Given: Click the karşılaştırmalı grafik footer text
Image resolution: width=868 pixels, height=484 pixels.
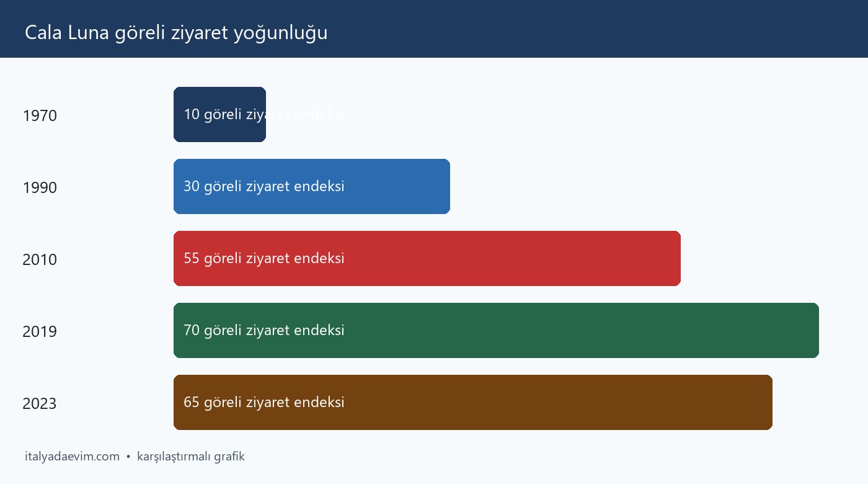Looking at the screenshot, I should click(x=191, y=457).
